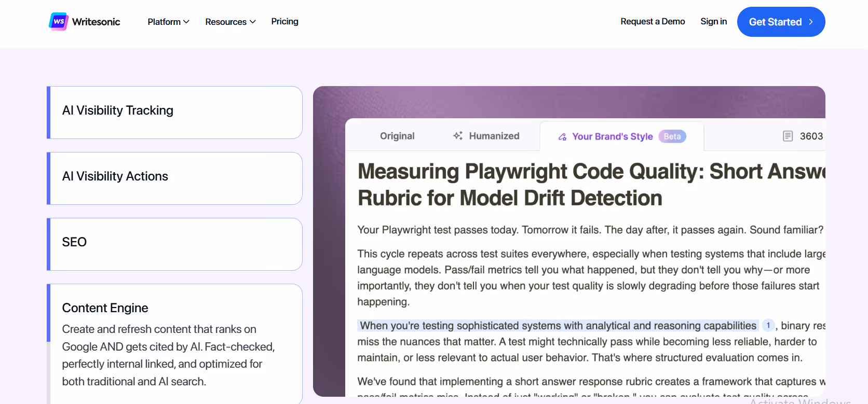Click the paragraph starting 'Your Playwright test passes'
Screen dimensions: 868x404
coord(590,230)
